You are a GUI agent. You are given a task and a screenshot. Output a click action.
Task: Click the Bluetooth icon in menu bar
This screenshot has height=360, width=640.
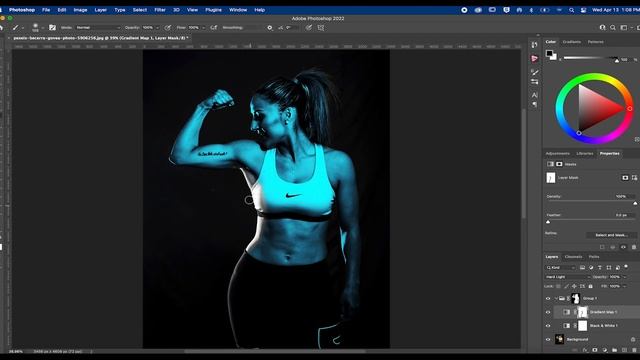[531, 10]
